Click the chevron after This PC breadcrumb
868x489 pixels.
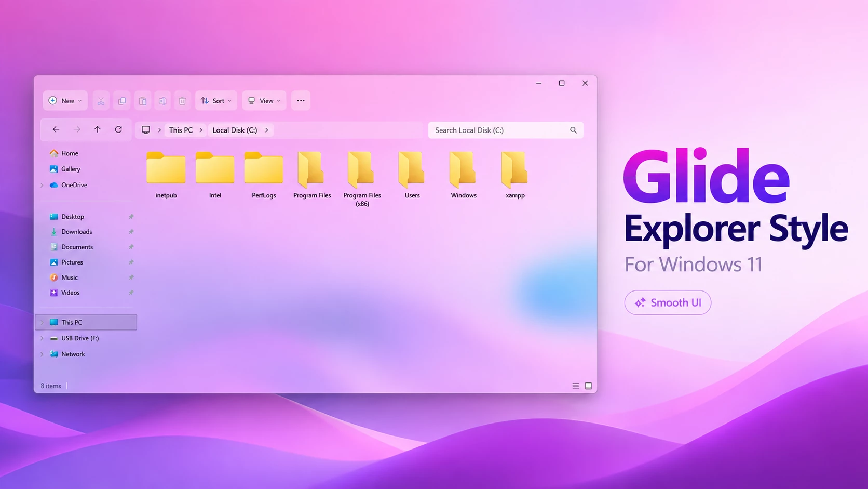click(x=201, y=130)
